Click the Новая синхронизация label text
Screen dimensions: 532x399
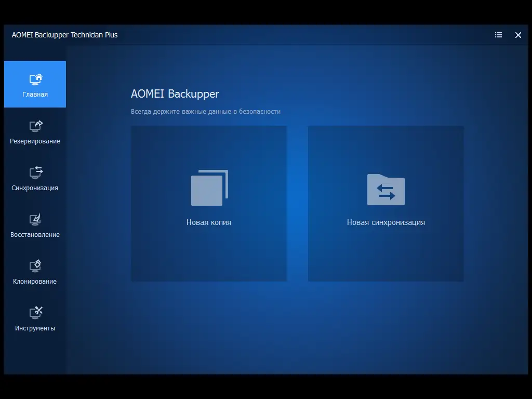pos(386,222)
